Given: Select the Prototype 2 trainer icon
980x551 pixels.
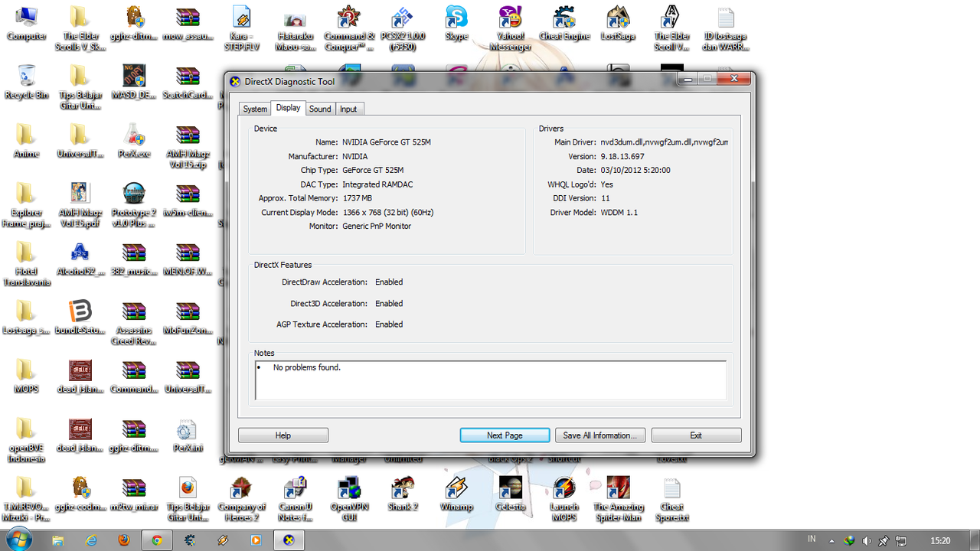Looking at the screenshot, I should (x=134, y=205).
